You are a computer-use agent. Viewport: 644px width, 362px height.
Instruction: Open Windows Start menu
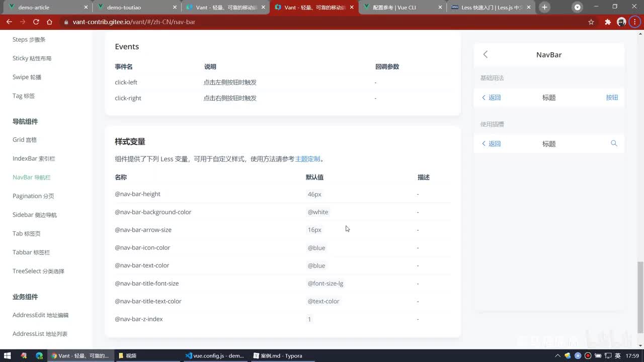(8, 355)
